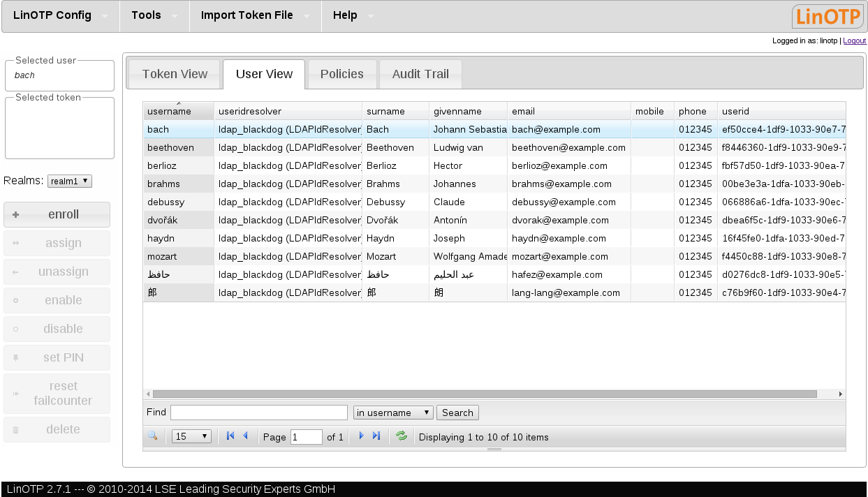Click horizontal scrollbar right arrow
The width and height of the screenshot is (868, 497).
point(840,394)
